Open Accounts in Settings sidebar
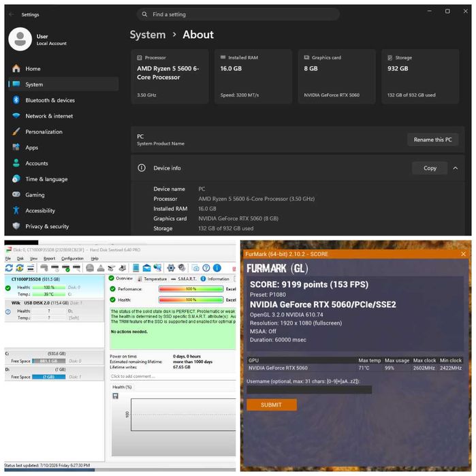Viewport: 476px width, 476px height. click(63, 163)
